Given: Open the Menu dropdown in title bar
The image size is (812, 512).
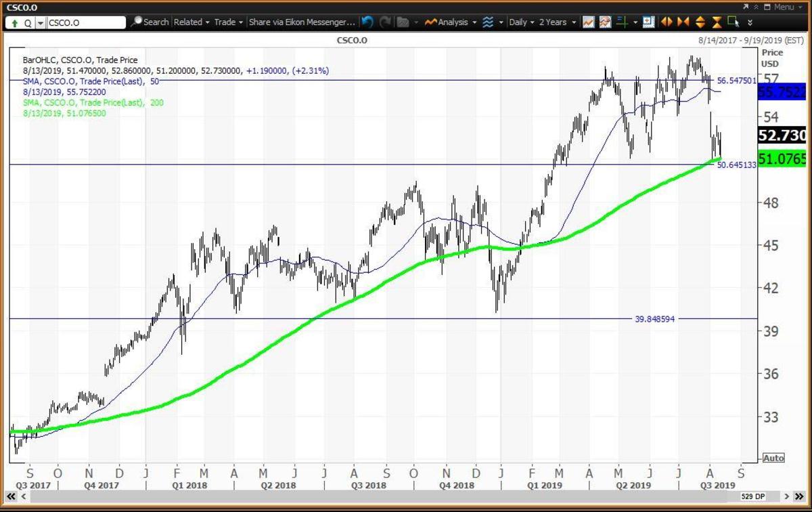Looking at the screenshot, I should pos(788,7).
